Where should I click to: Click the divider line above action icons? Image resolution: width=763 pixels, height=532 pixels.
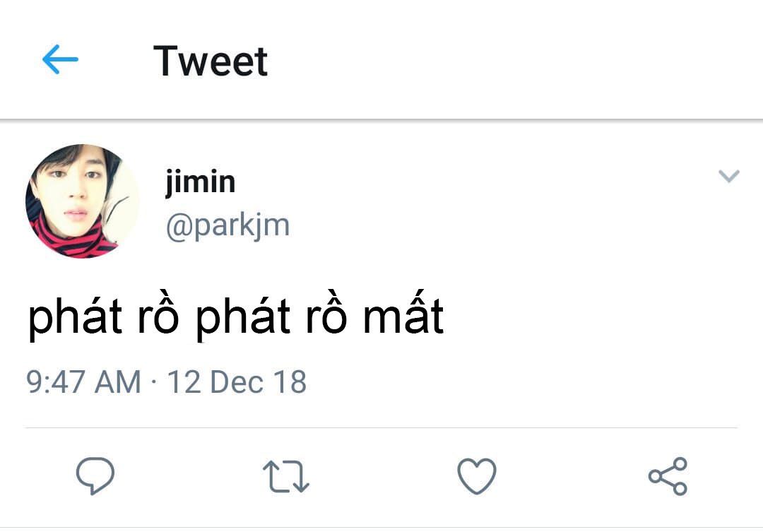(381, 427)
